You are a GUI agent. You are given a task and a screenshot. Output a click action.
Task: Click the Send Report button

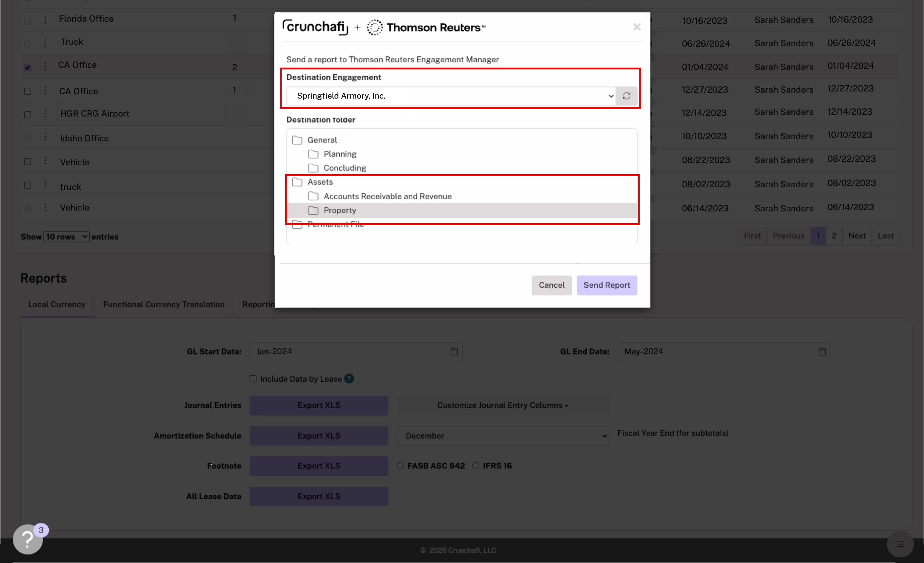click(607, 285)
